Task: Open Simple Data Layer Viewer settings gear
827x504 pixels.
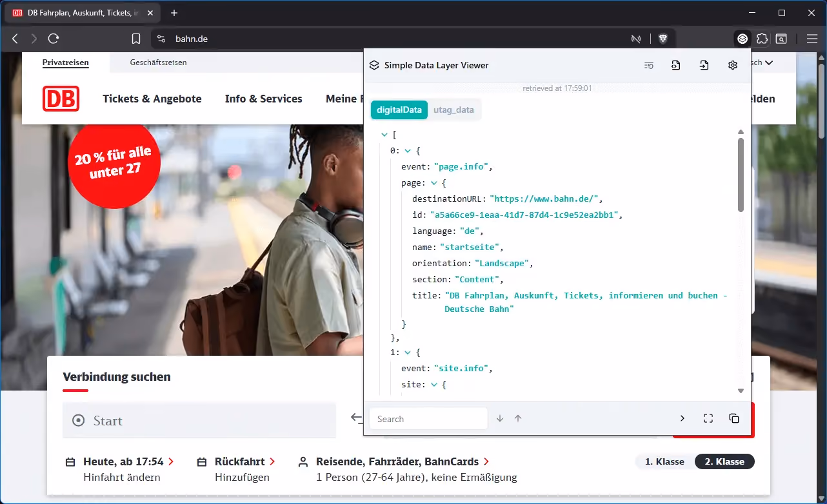Action: 732,65
